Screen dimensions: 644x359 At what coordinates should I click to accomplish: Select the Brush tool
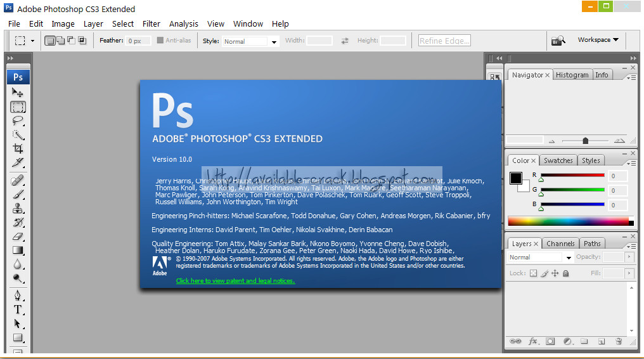click(18, 194)
